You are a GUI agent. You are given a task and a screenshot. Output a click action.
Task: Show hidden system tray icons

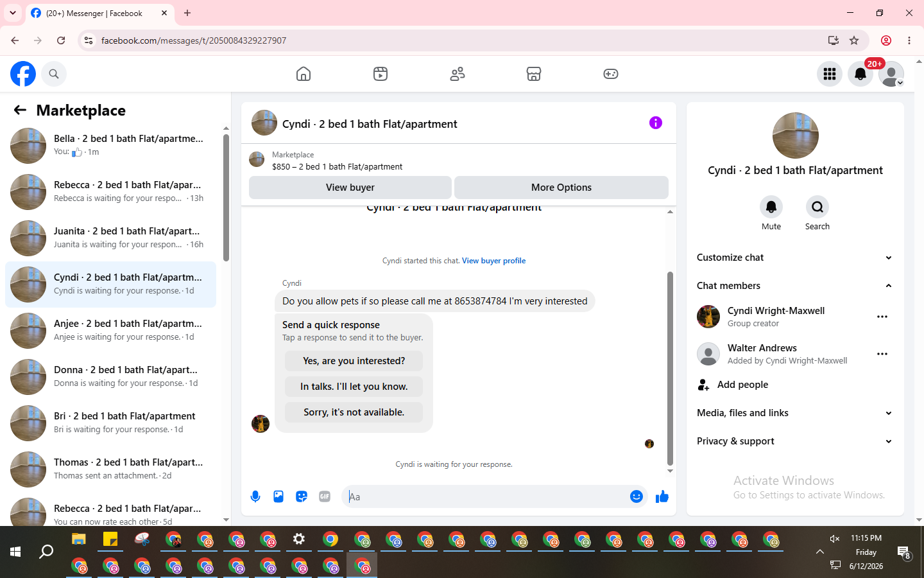pos(819,552)
